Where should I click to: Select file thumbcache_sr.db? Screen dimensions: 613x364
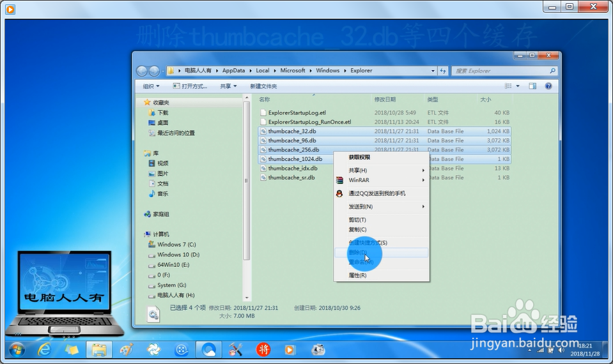291,178
